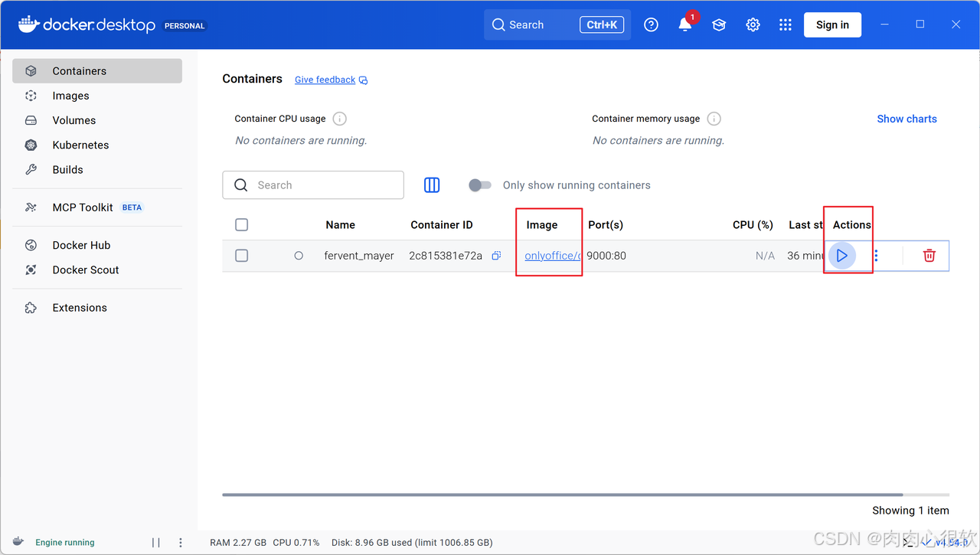Open the Kubernetes section
980x555 pixels.
tap(97, 145)
